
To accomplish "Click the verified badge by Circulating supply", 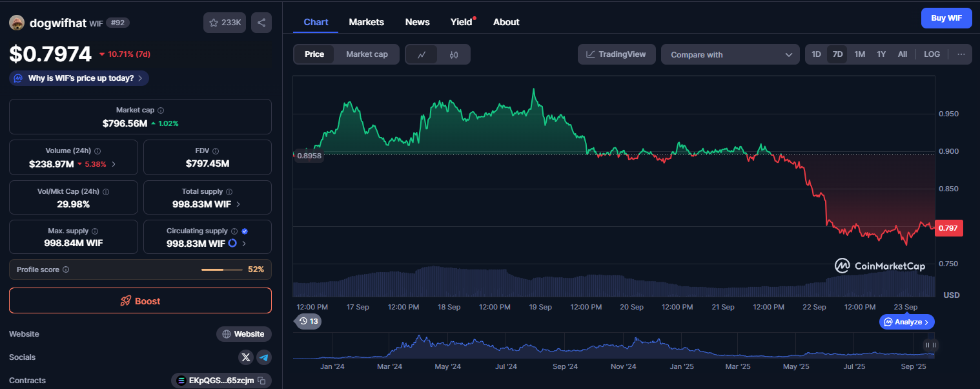I will coord(245,231).
